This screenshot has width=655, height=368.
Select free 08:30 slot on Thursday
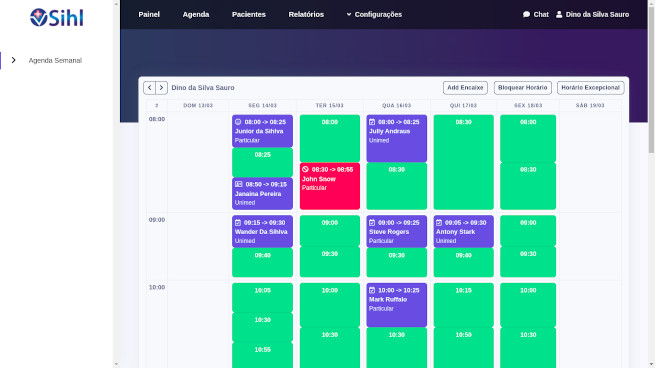pyautogui.click(x=463, y=162)
